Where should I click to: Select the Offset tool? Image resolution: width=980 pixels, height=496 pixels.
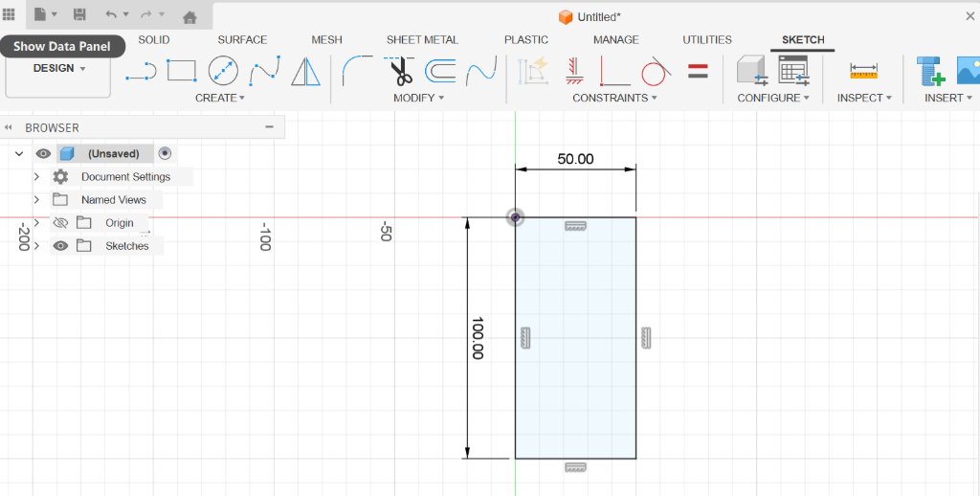click(x=440, y=71)
